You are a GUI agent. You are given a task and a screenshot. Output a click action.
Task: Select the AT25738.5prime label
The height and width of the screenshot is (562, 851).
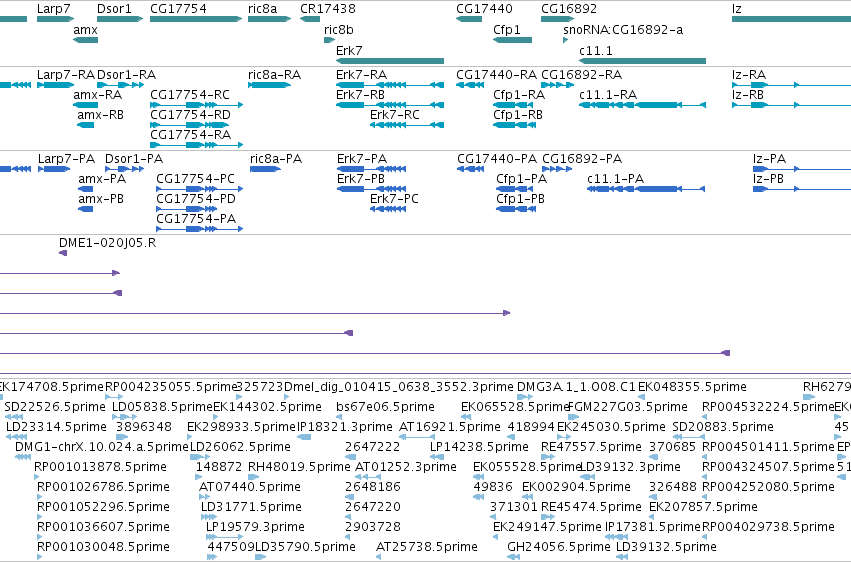click(427, 547)
